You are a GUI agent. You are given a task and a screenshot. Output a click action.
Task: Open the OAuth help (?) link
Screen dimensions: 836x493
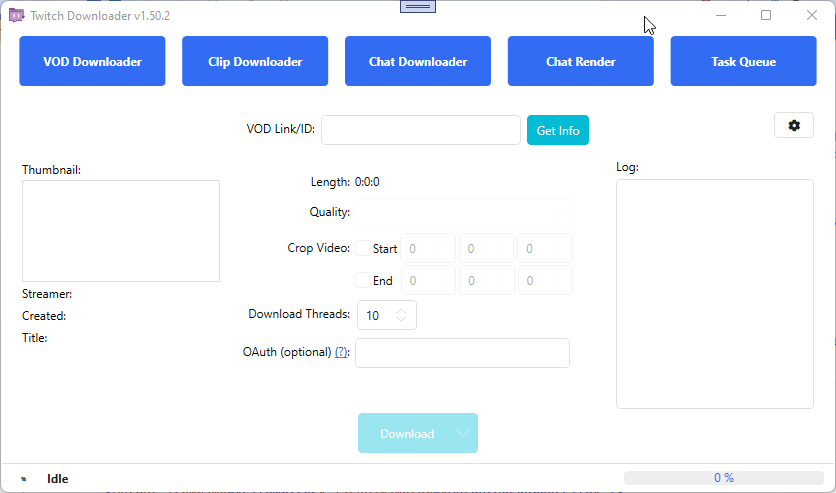point(341,352)
